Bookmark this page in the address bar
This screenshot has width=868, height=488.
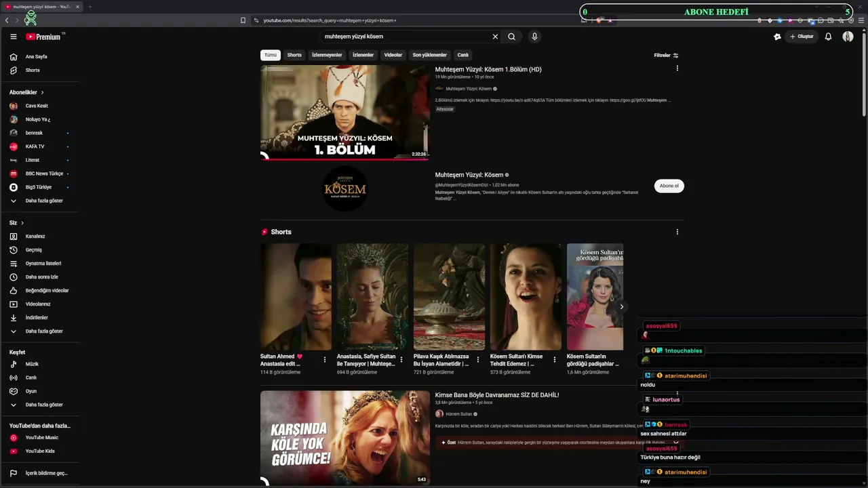pos(243,20)
